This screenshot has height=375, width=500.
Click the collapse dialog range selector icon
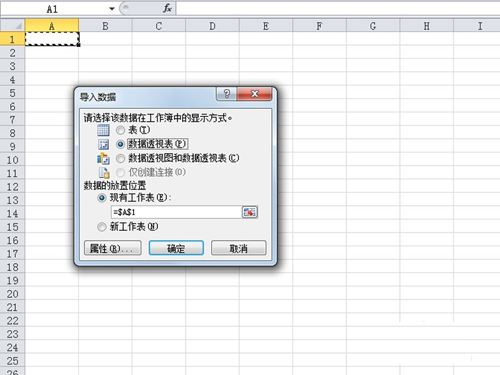click(x=249, y=212)
